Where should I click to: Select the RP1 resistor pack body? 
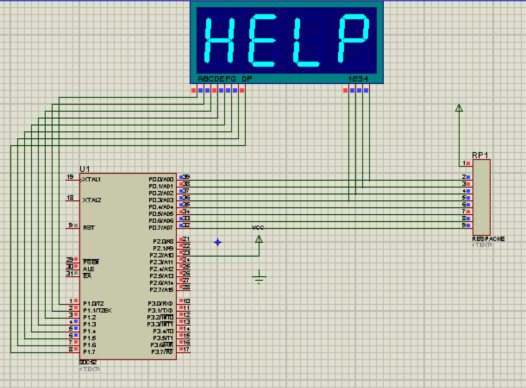(482, 198)
